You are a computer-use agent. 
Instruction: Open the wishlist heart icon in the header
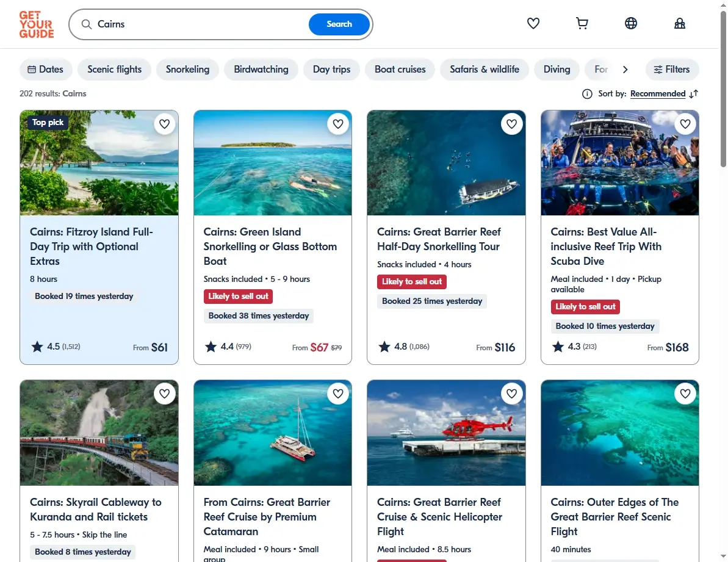tap(533, 23)
